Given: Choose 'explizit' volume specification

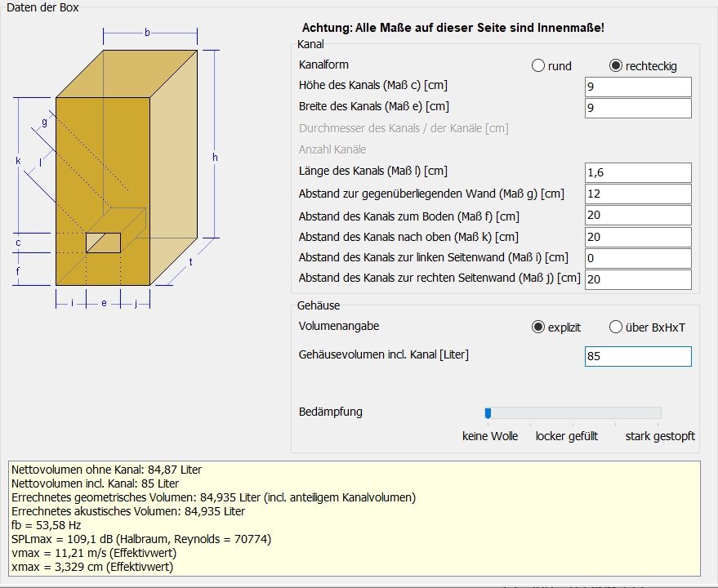Looking at the screenshot, I should pos(538,327).
